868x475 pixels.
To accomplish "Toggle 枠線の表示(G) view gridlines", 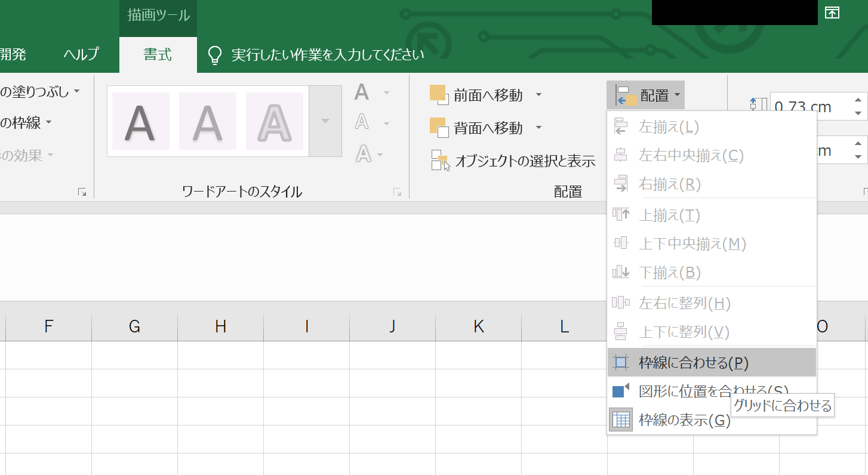I will (712, 420).
